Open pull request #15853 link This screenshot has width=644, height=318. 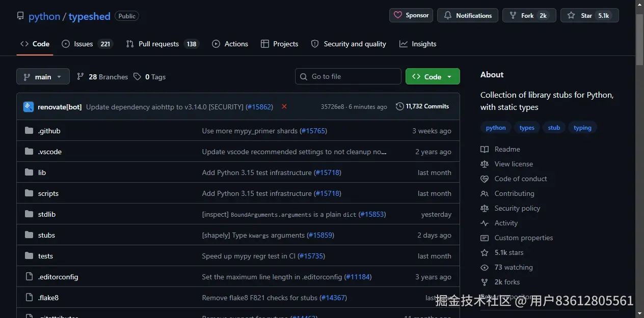click(372, 214)
